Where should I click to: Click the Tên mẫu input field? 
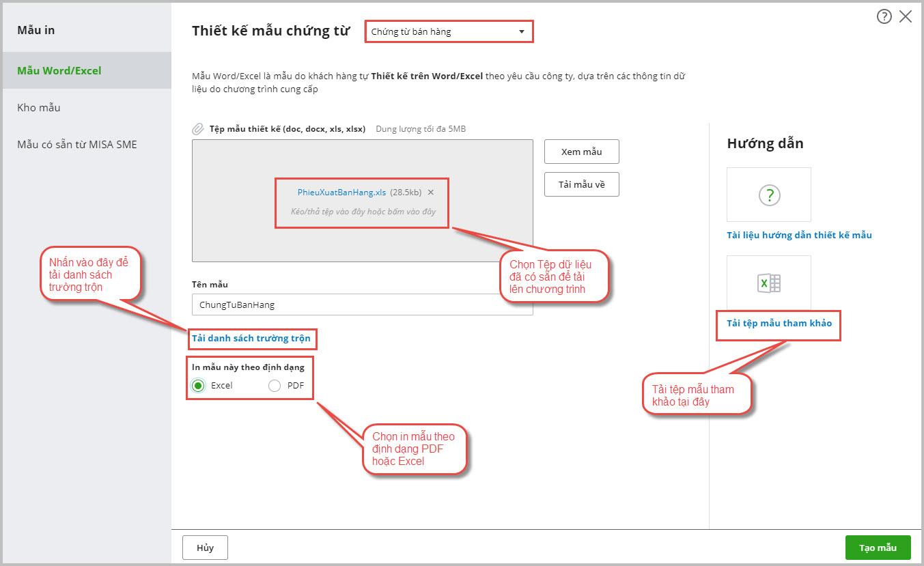click(362, 305)
